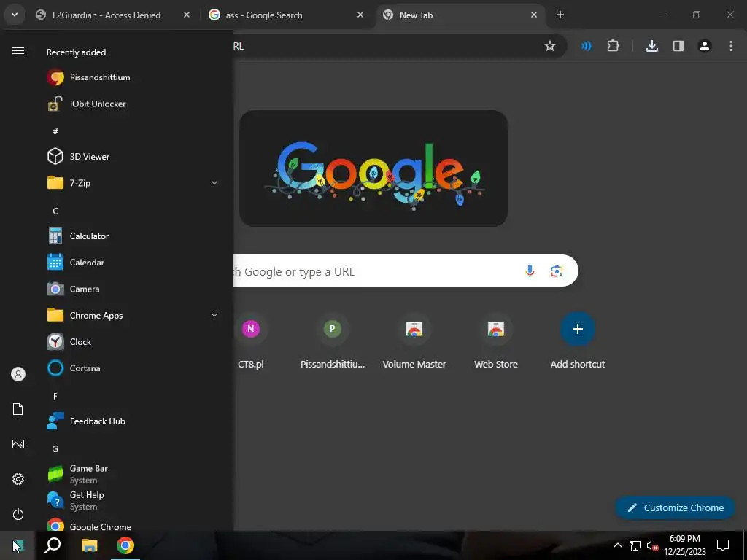Open File Explorer from the taskbar
The image size is (747, 560).
click(89, 545)
